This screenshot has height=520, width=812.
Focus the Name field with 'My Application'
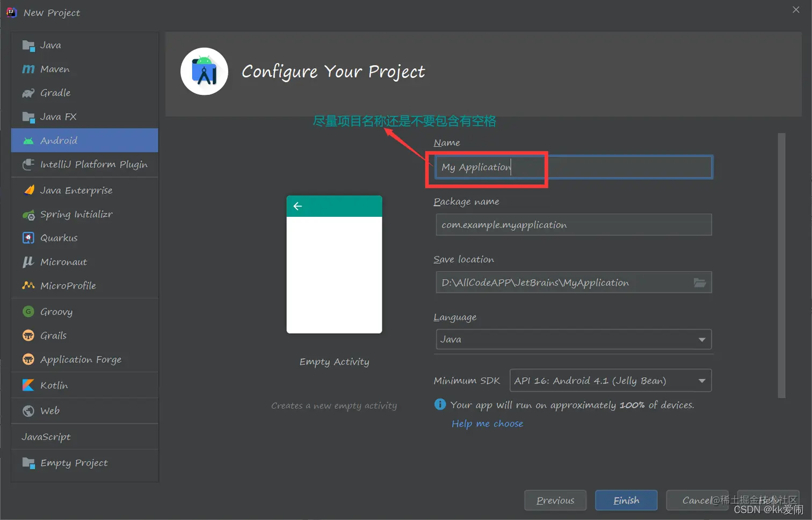[x=574, y=167]
